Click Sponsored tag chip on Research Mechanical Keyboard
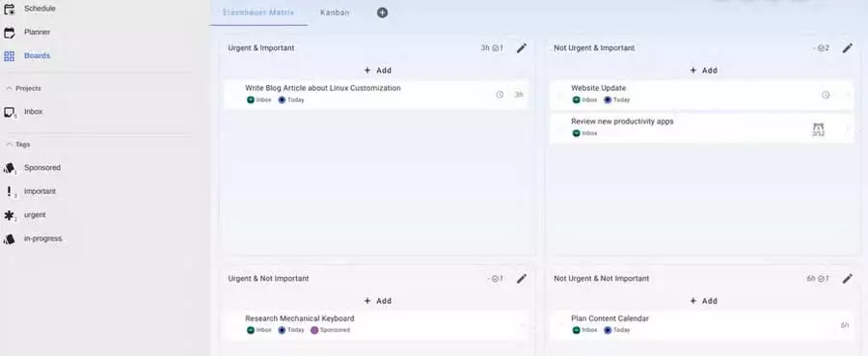The width and height of the screenshot is (868, 356). 331,330
